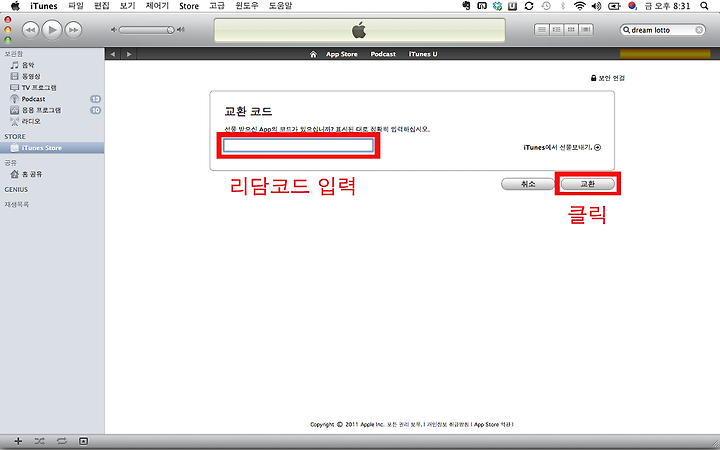The width and height of the screenshot is (720, 450).
Task: Click the search field containing 'dream lotto'
Action: (662, 30)
